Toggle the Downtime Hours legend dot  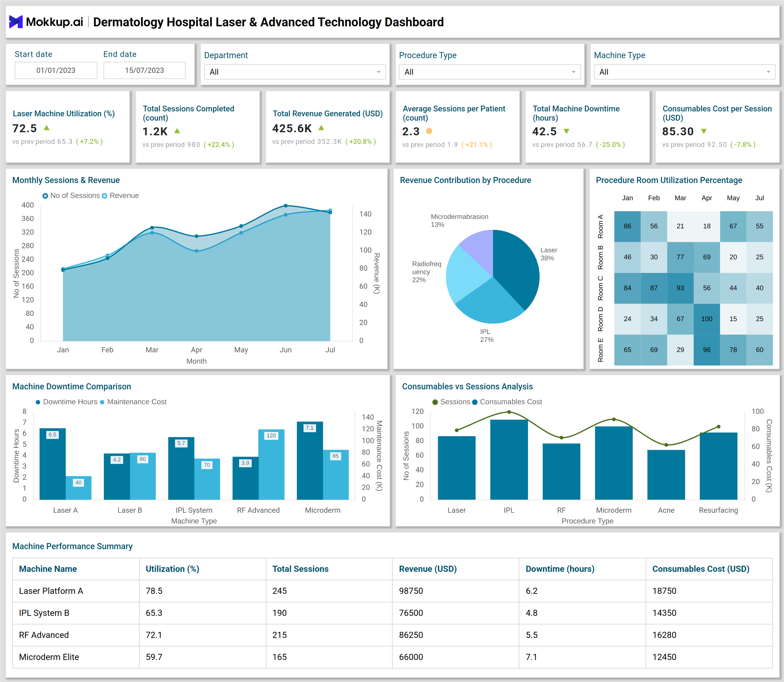pos(38,402)
